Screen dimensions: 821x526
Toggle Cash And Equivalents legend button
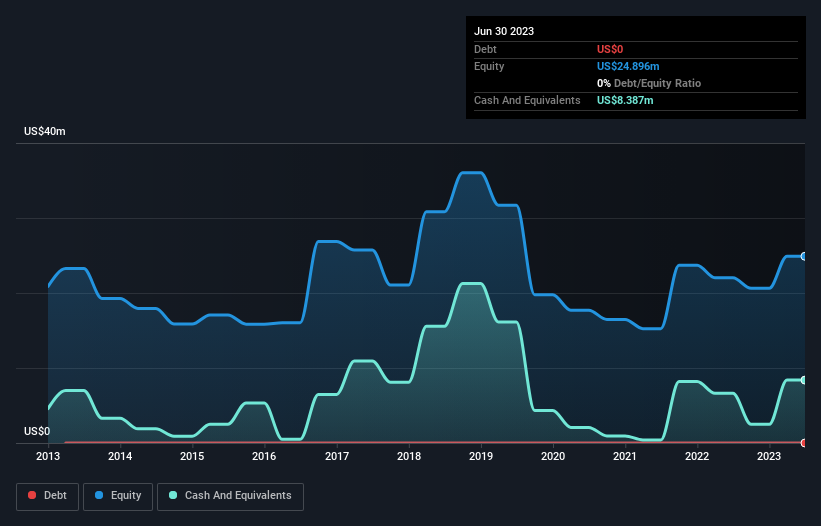tap(230, 496)
